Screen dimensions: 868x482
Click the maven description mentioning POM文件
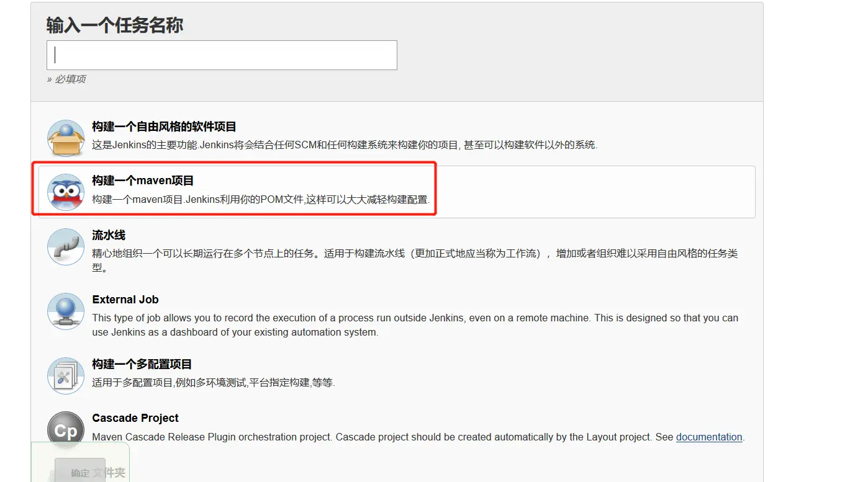261,200
